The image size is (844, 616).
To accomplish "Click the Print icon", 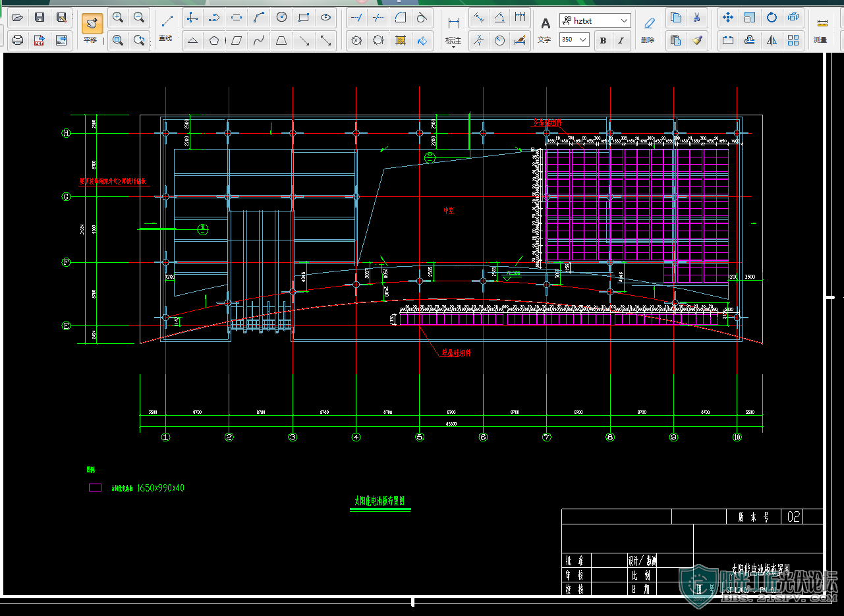I will (18, 40).
